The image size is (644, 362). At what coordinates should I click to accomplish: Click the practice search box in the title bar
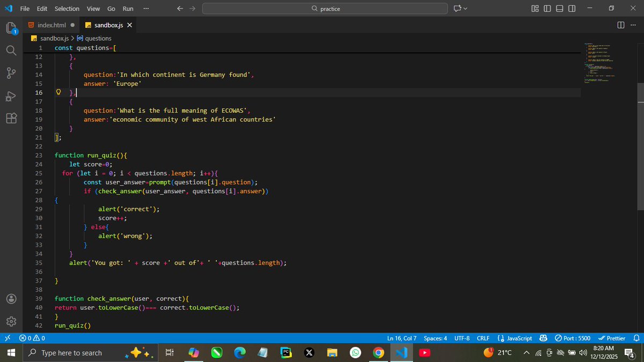tap(324, 9)
